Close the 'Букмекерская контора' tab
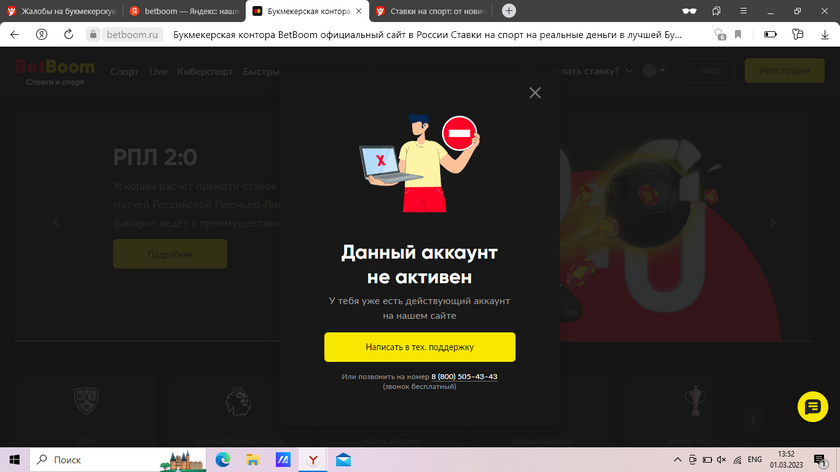The width and height of the screenshot is (840, 472). pyautogui.click(x=359, y=11)
